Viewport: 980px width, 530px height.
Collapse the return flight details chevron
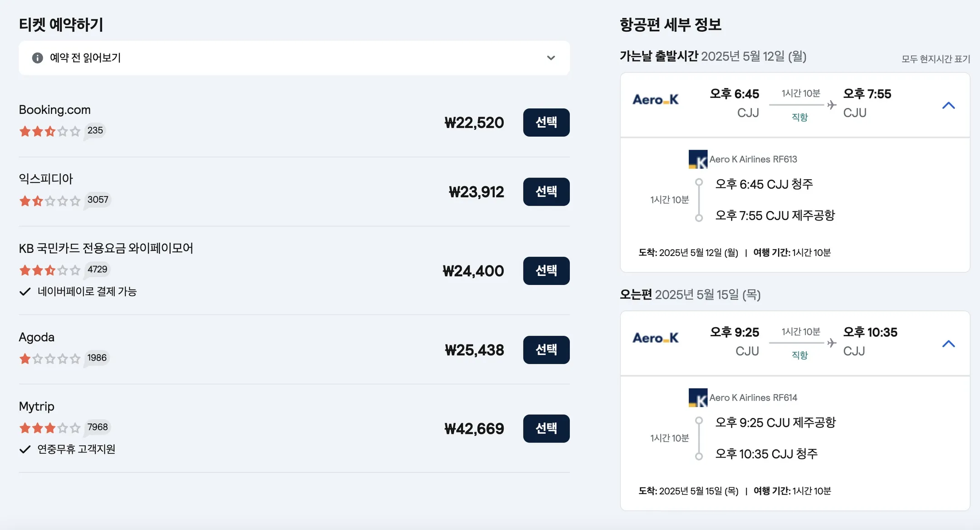tap(948, 344)
